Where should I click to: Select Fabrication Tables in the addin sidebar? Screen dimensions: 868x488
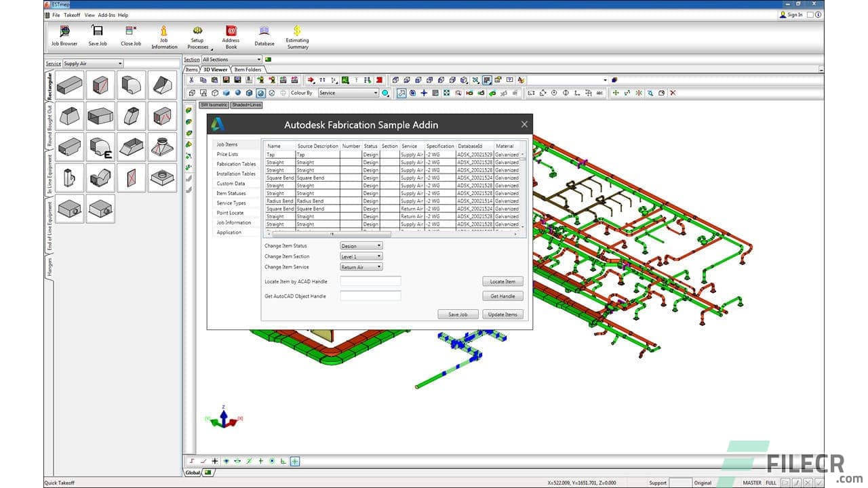[235, 164]
